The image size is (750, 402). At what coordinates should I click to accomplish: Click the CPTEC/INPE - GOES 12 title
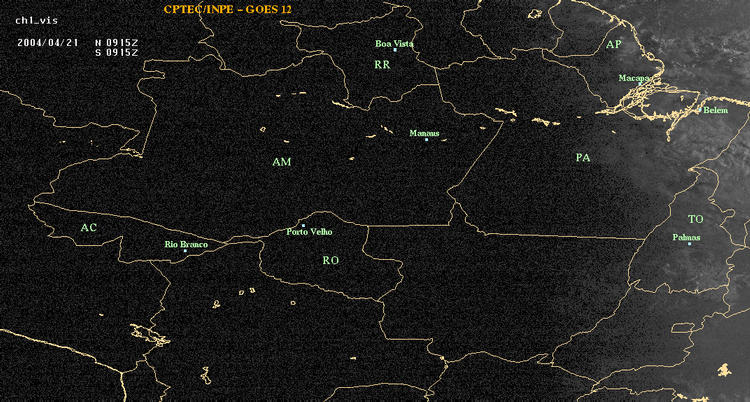227,9
